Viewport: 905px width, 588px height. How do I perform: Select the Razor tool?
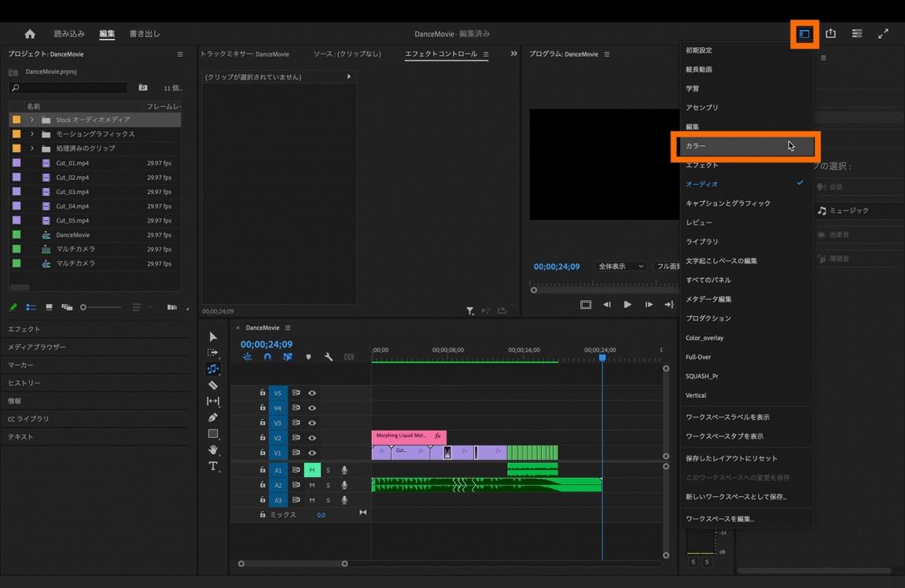point(213,385)
